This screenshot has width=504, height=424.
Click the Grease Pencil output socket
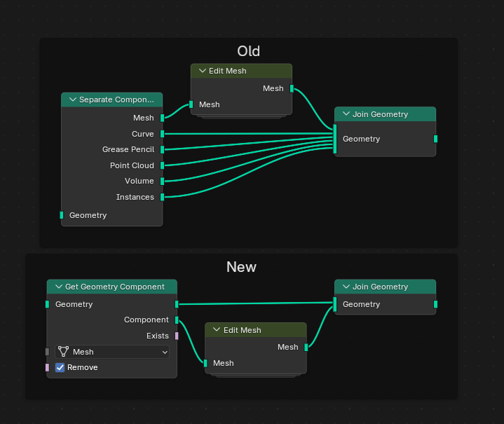pyautogui.click(x=163, y=149)
